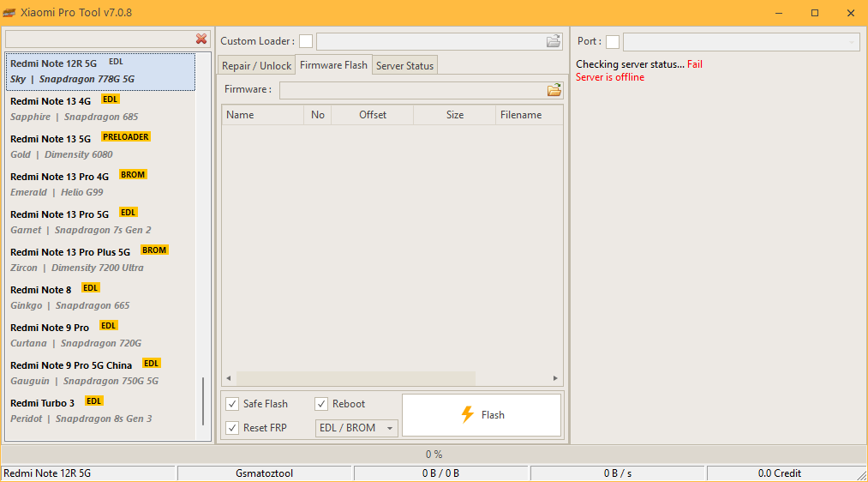Viewport: 868px width, 482px height.
Task: Select Redmi Note 13 Pro 5G device
Action: point(101,221)
